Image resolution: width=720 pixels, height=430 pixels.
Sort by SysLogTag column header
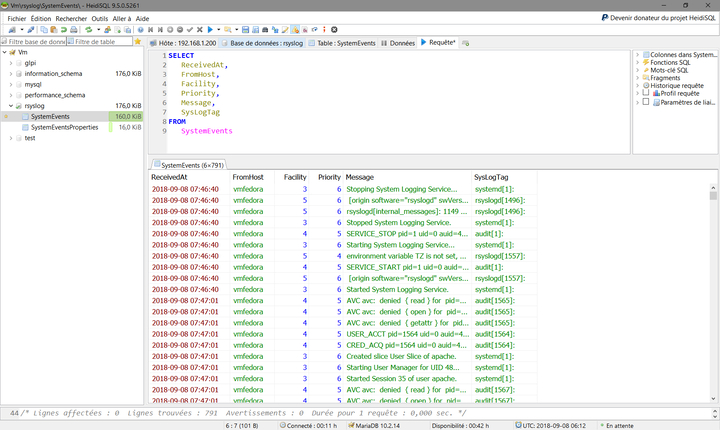pyautogui.click(x=504, y=177)
